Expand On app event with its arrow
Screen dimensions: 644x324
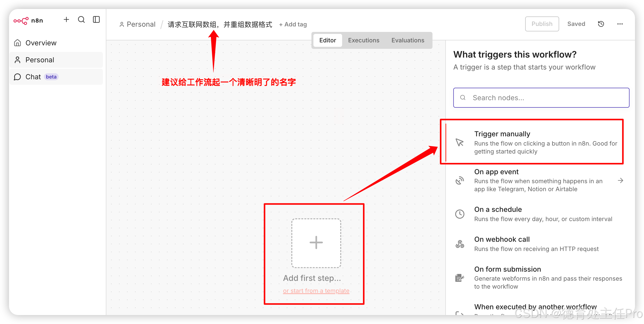click(x=621, y=180)
